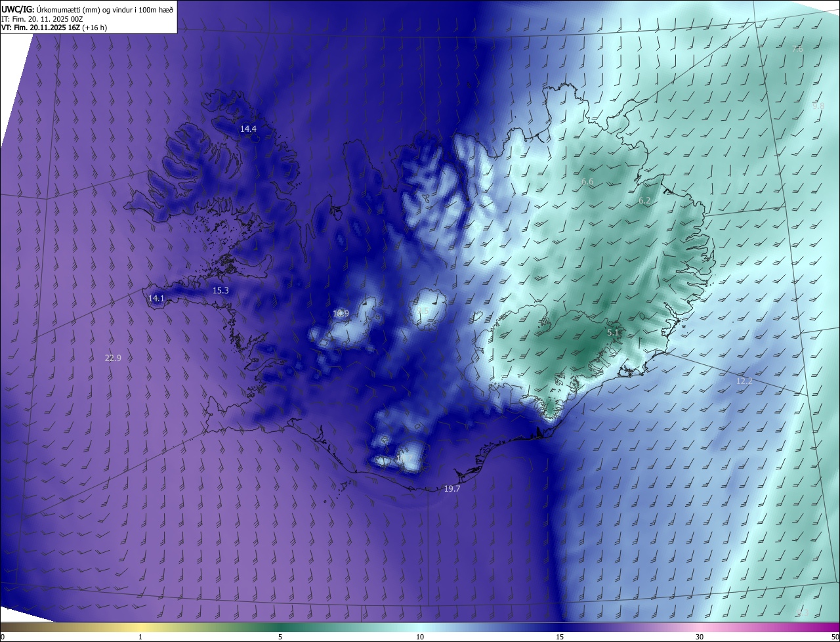840x642 pixels.
Task: Click the map title 'UWC/IG: Úrkomumætti (mm) og vindur í 100m hæð'
Action: tap(87, 9)
